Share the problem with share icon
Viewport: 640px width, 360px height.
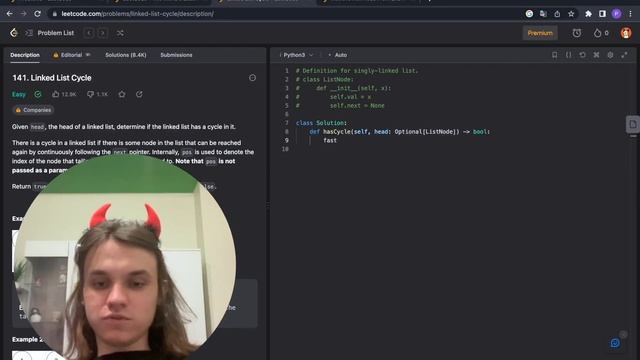point(139,94)
